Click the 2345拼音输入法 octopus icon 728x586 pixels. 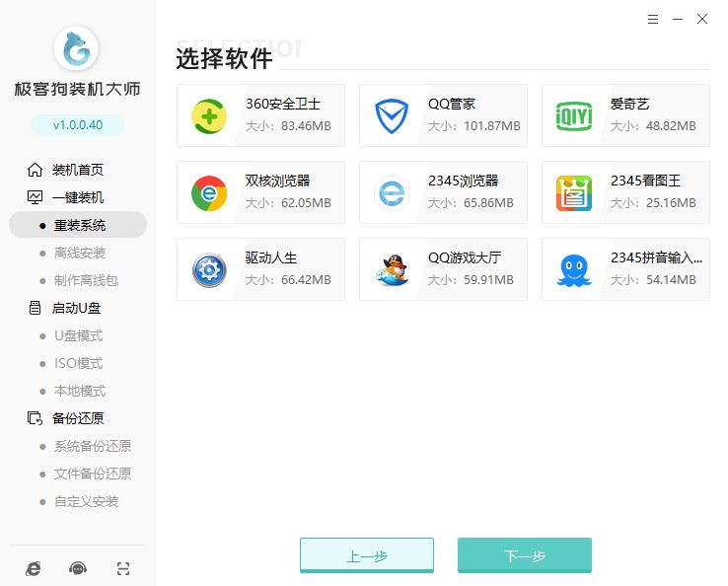click(574, 270)
